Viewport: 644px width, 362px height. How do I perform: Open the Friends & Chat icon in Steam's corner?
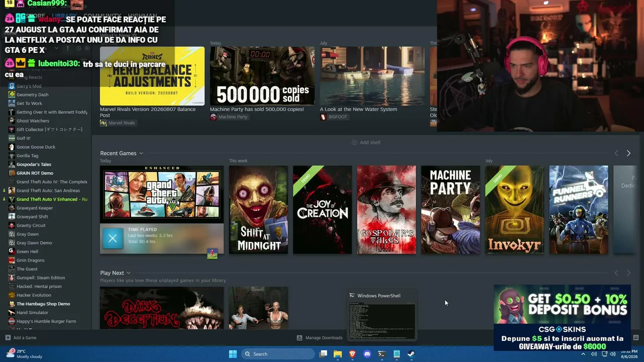click(635, 338)
